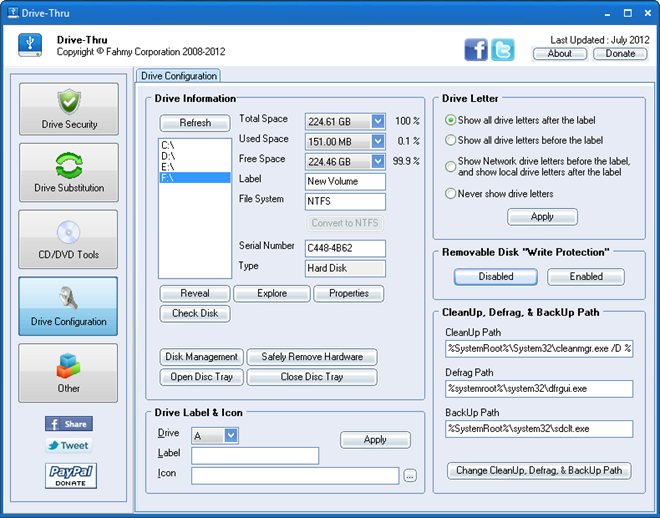Open Drive Security section
The height and width of the screenshot is (518, 660).
click(68, 109)
